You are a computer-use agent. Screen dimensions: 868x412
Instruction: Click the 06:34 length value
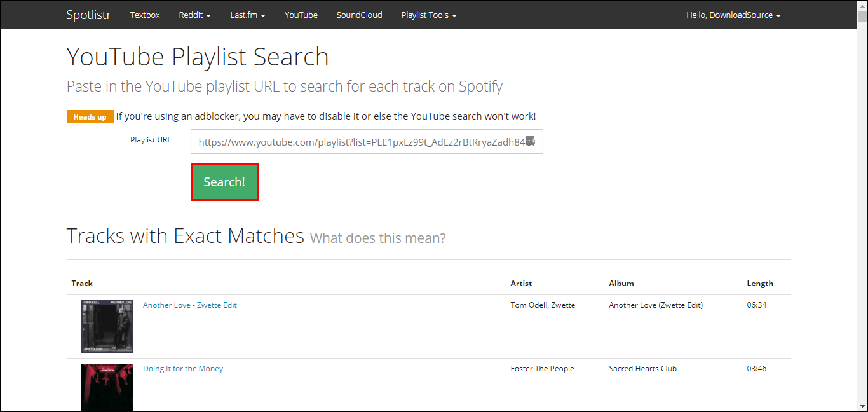coord(757,305)
